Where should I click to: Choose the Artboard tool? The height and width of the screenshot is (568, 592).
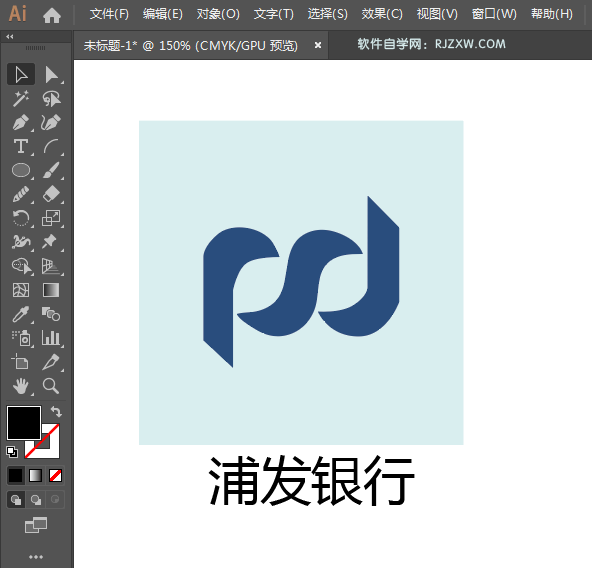(x=21, y=362)
